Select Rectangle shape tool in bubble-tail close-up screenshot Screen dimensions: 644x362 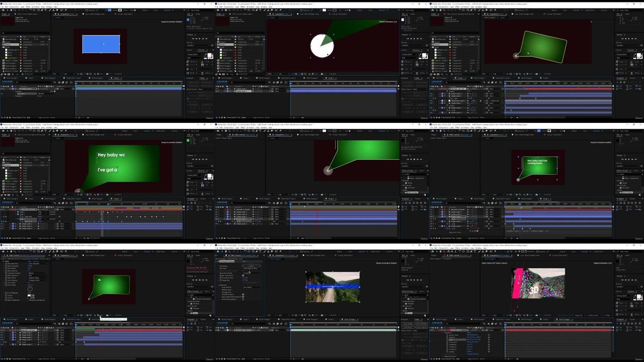click(x=253, y=131)
